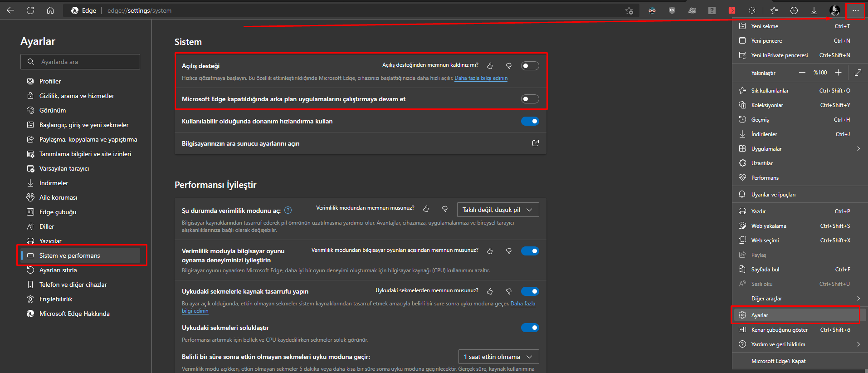
Task: Choose 'Yeni sekme' from the menu
Action: click(800, 26)
